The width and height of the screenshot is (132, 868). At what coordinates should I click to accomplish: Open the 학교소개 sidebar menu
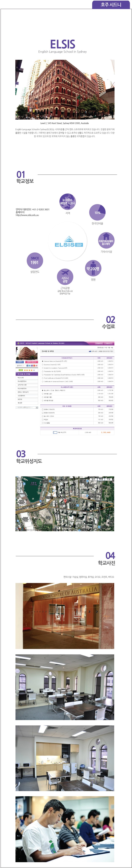point(27,378)
